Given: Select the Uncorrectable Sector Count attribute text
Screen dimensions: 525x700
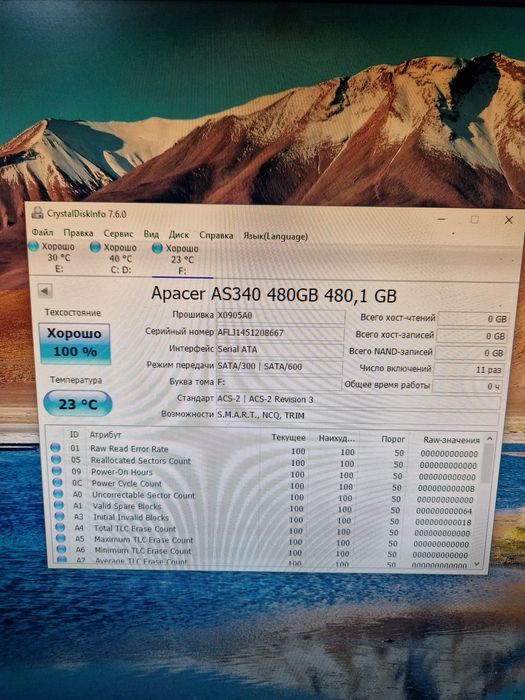Looking at the screenshot, I should point(144,496).
